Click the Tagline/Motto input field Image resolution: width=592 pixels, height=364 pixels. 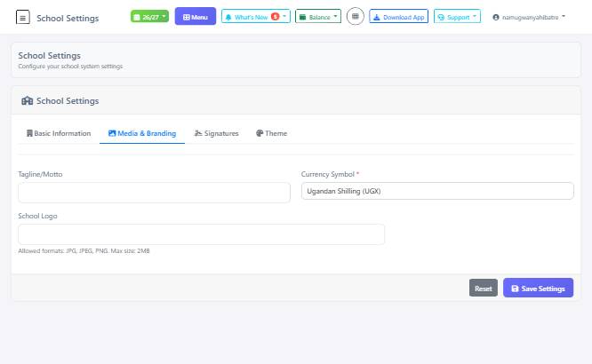(x=154, y=193)
